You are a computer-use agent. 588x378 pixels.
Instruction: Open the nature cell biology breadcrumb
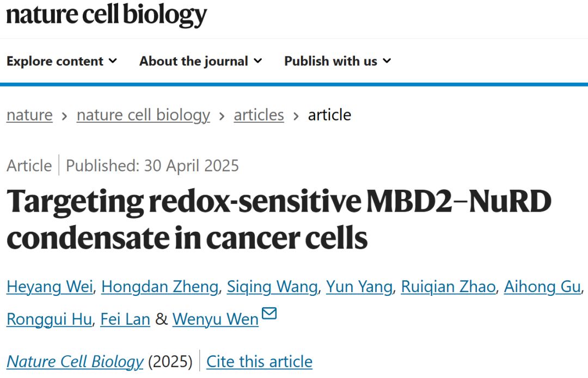[x=143, y=115]
